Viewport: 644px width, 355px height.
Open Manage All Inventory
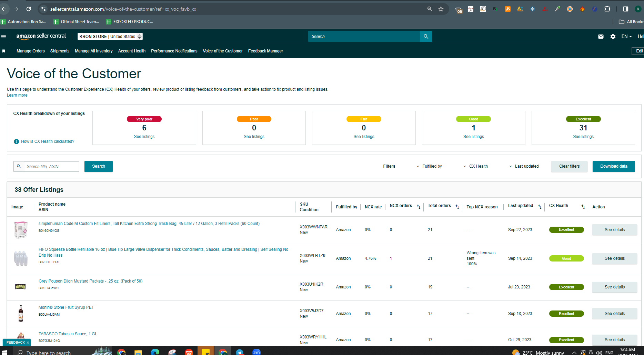tap(94, 51)
